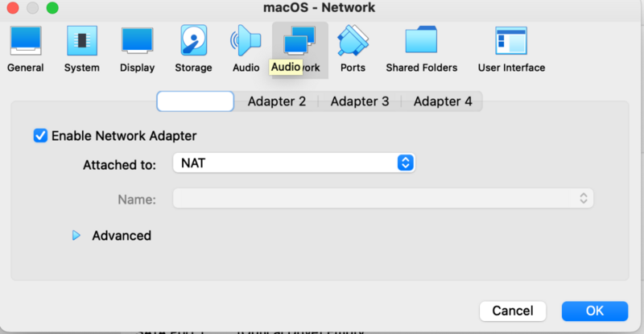
Task: Open the Audio settings speaker icon
Action: coord(246,40)
